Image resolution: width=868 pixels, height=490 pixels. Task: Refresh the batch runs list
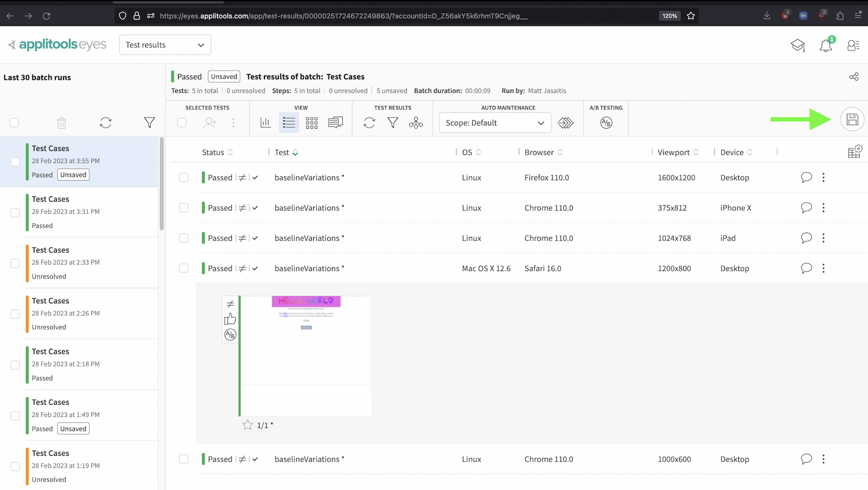[x=105, y=123]
